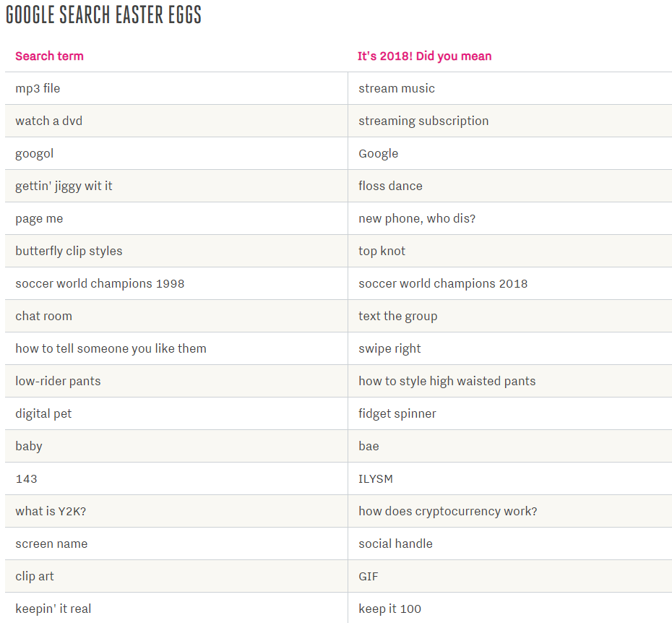Click the 'what is Y2K?' cell
Image resolution: width=672 pixels, height=623 pixels.
[x=51, y=512]
